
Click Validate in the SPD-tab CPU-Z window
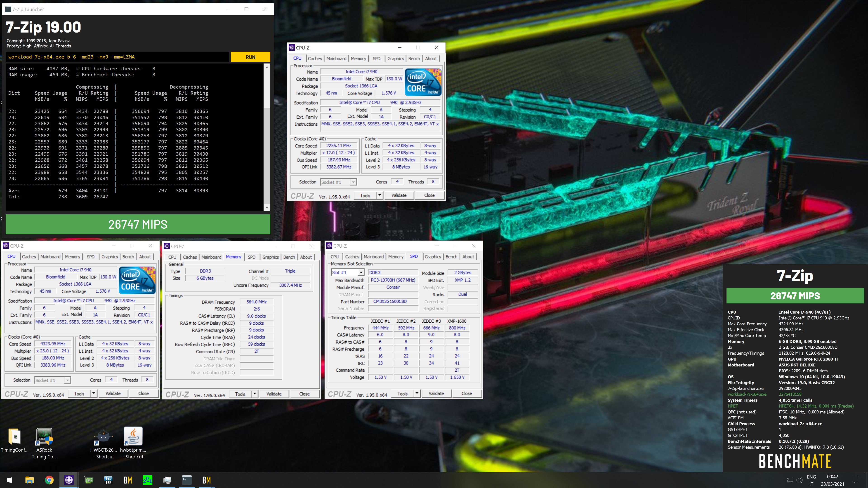click(436, 393)
